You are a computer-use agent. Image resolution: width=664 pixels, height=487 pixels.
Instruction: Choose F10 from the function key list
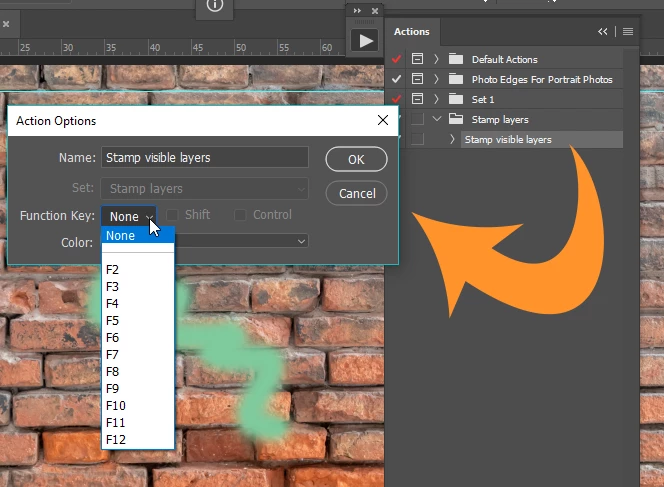coord(138,405)
